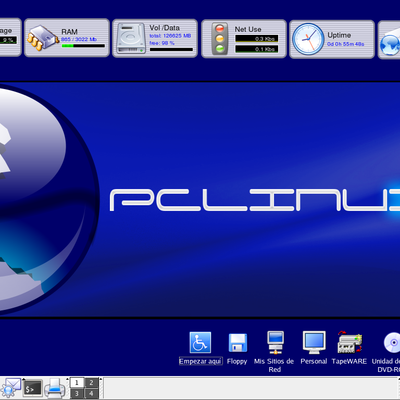Click the hard drive icon in Vol /Data widget

click(131, 38)
